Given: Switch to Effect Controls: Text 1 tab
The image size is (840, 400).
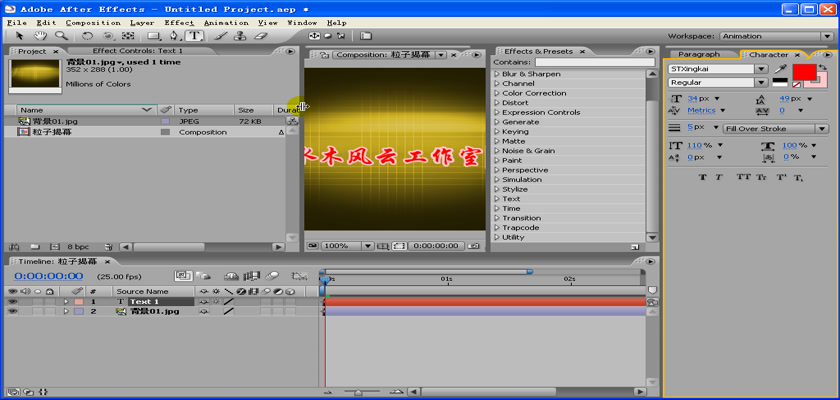Looking at the screenshot, I should (138, 51).
